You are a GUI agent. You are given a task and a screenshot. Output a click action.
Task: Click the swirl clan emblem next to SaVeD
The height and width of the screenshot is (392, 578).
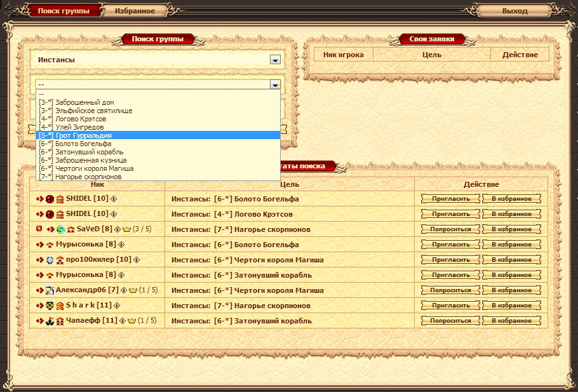[x=60, y=229]
